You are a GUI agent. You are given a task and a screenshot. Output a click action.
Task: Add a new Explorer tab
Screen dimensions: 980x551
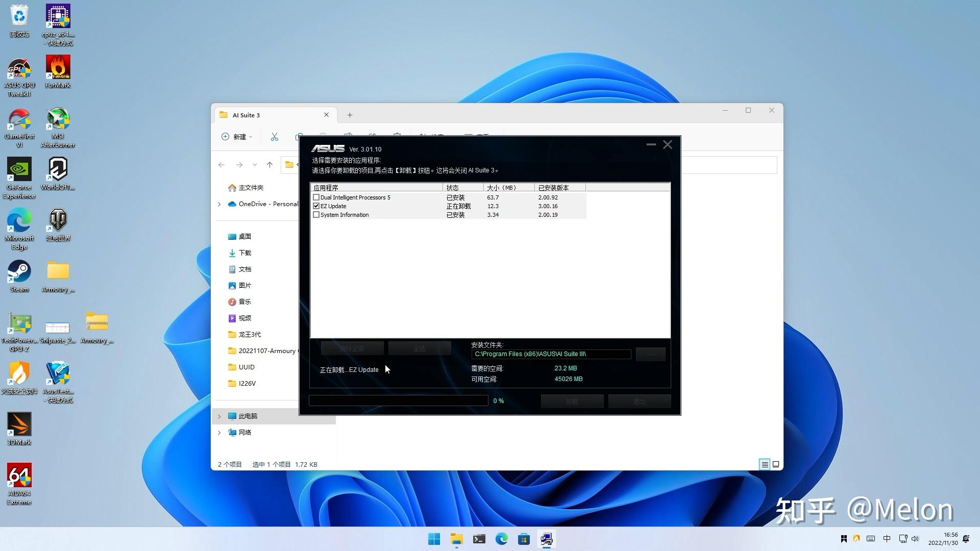coord(350,115)
